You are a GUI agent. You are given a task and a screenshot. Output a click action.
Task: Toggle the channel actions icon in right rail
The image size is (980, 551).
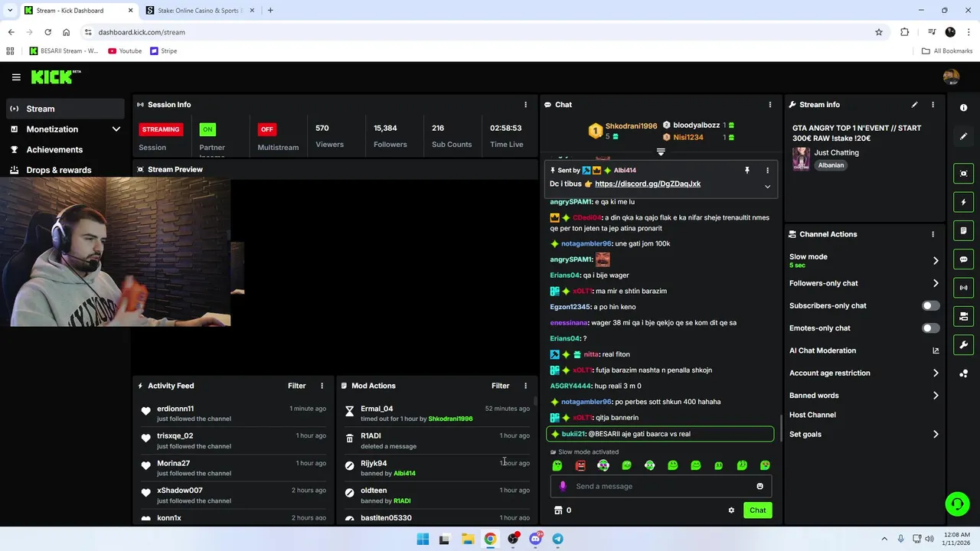pos(963,316)
